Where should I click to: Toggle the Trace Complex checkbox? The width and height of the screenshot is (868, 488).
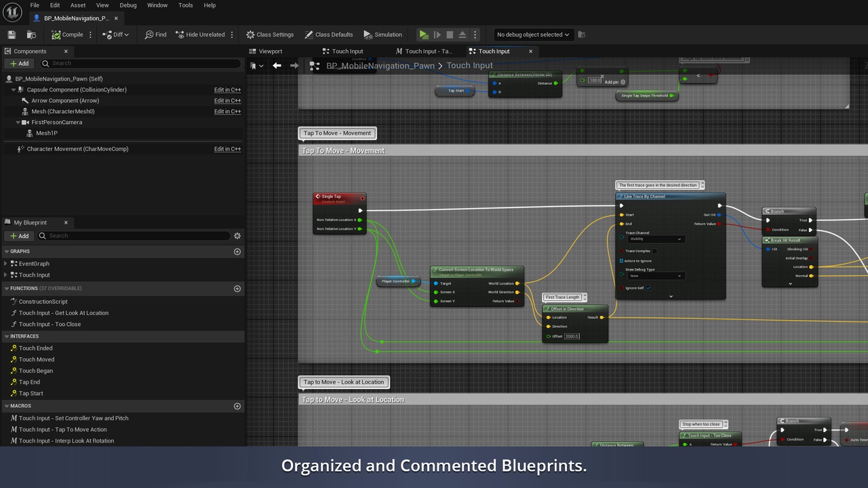click(654, 251)
